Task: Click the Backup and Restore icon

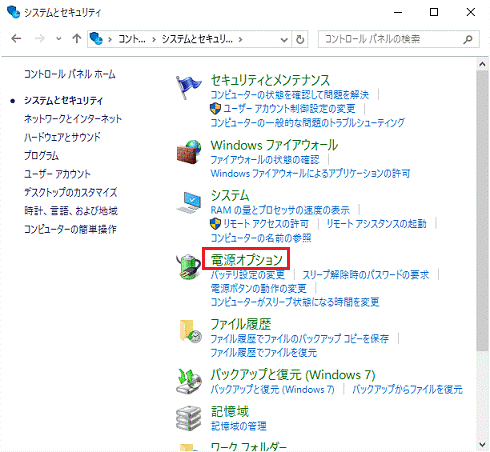Action: (x=189, y=381)
